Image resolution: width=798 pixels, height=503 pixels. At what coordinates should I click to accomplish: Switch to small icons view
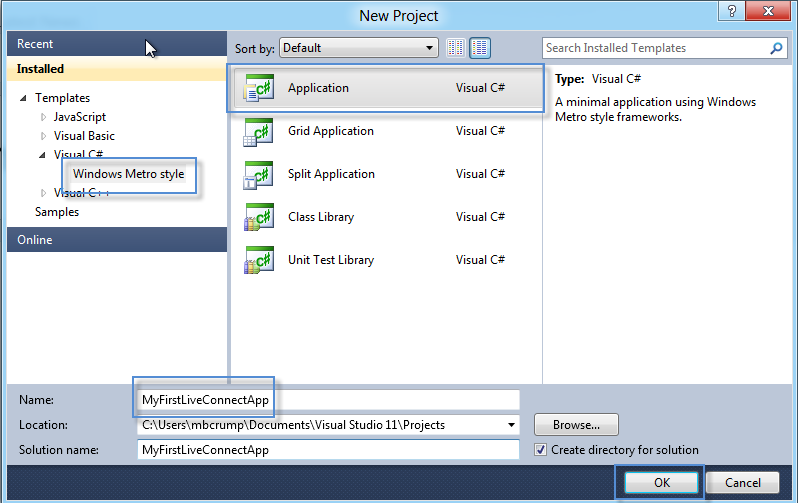(x=456, y=48)
